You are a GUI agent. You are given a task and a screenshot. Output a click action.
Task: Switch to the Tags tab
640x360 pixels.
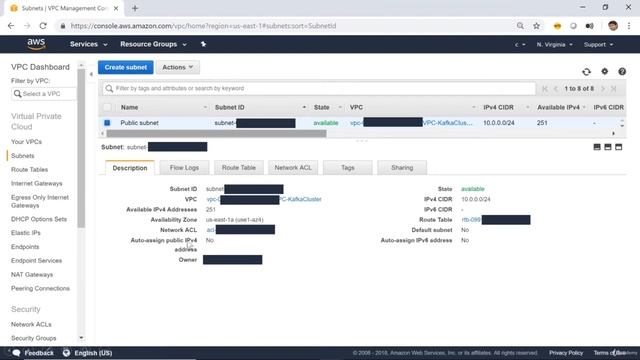pos(347,168)
